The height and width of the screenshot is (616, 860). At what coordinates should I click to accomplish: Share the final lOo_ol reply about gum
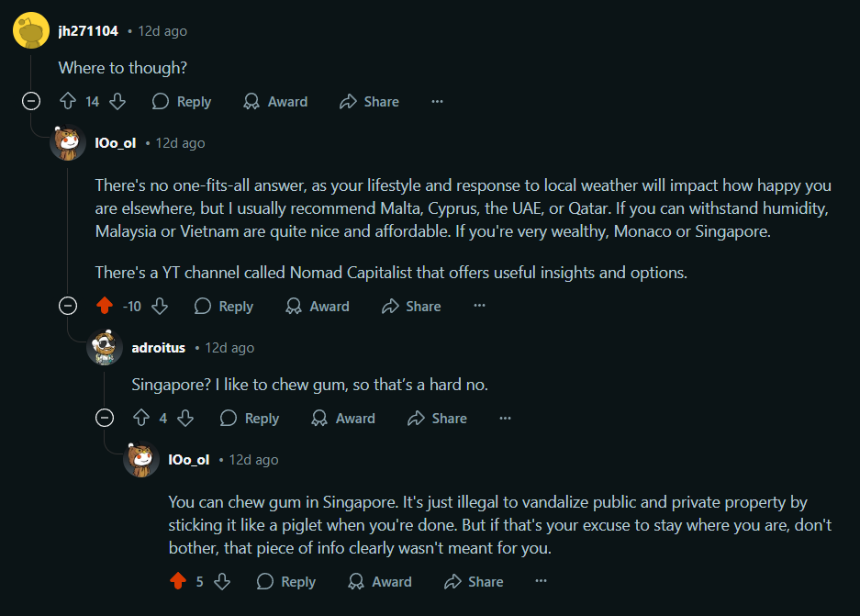(474, 581)
